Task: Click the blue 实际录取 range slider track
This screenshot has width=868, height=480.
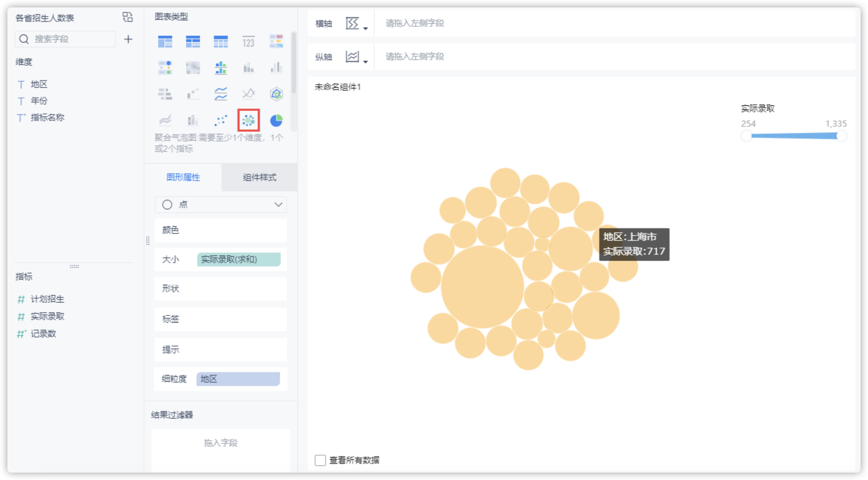Action: pyautogui.click(x=794, y=136)
